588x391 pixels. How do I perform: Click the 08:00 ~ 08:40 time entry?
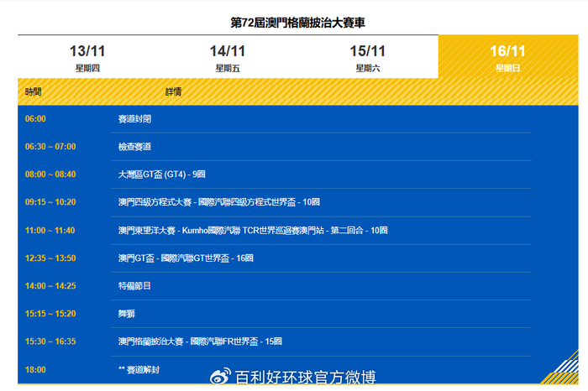coord(50,175)
